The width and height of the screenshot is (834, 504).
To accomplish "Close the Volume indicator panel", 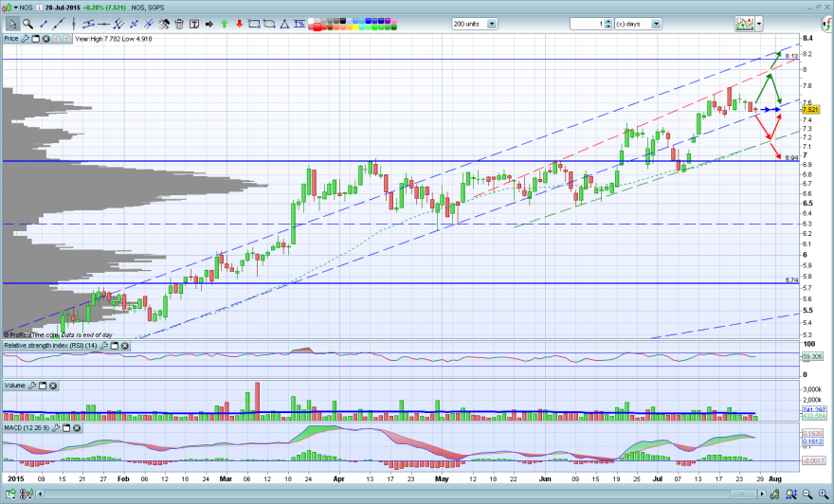I will tap(53, 386).
